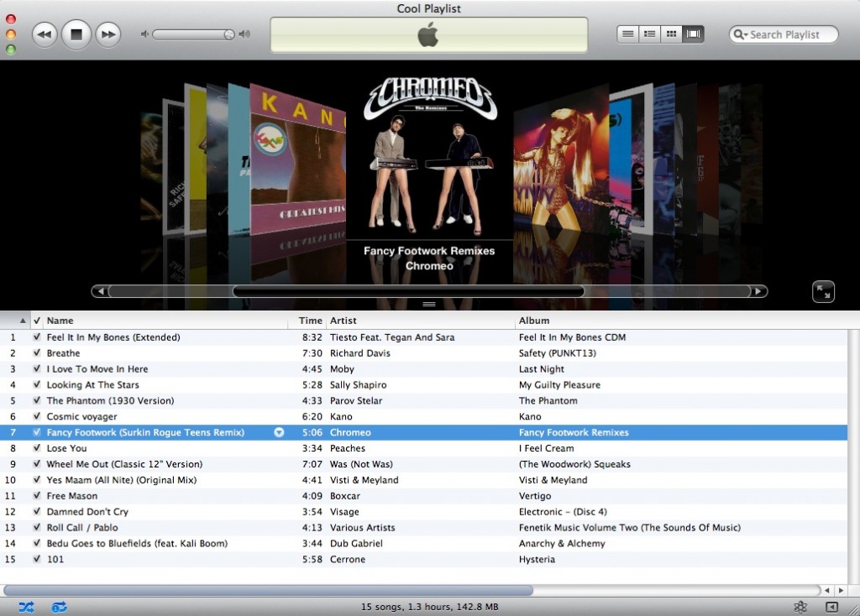Uncheck the track Lose You by Peaches
The height and width of the screenshot is (616, 860).
coord(35,448)
